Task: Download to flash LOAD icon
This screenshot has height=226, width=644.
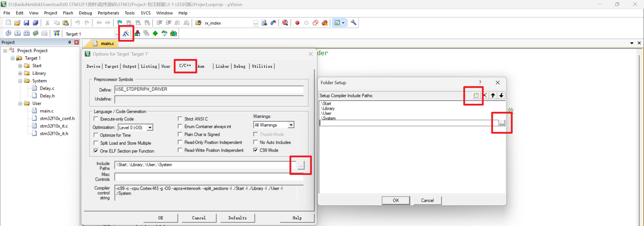Action: click(x=57, y=33)
